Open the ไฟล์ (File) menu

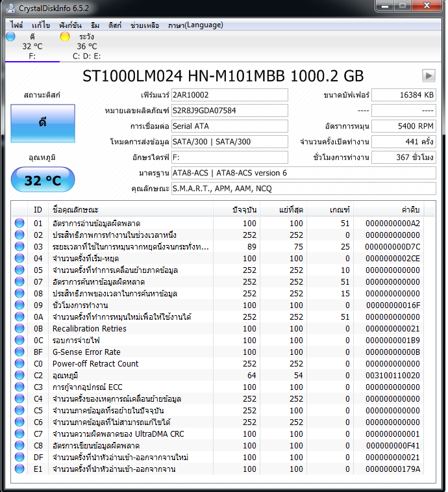click(16, 25)
